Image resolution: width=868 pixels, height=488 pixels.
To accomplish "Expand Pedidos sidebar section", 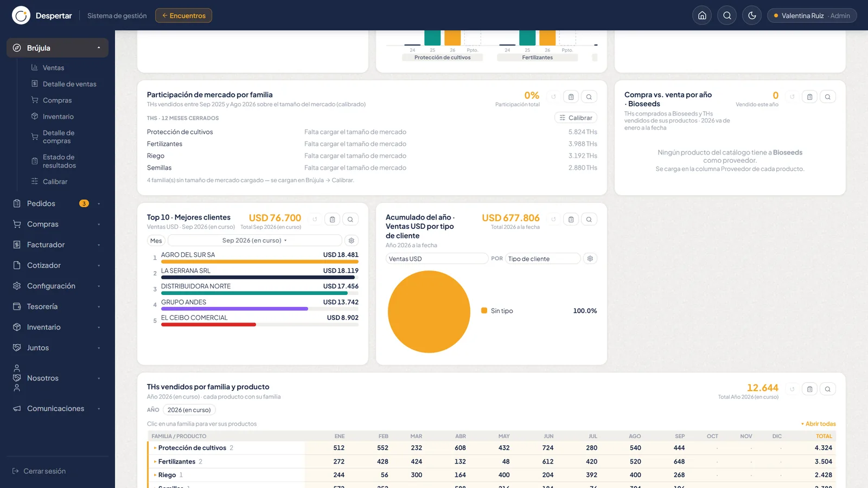I will point(58,203).
